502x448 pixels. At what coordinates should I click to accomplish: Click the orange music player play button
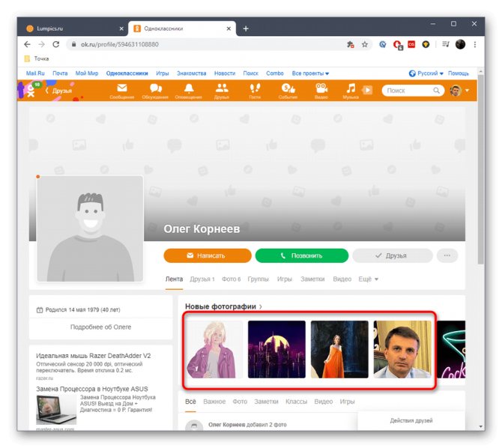pos(367,91)
